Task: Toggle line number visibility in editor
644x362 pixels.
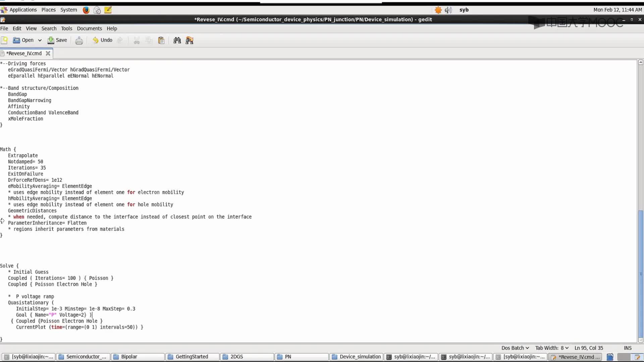Action: coord(31,28)
